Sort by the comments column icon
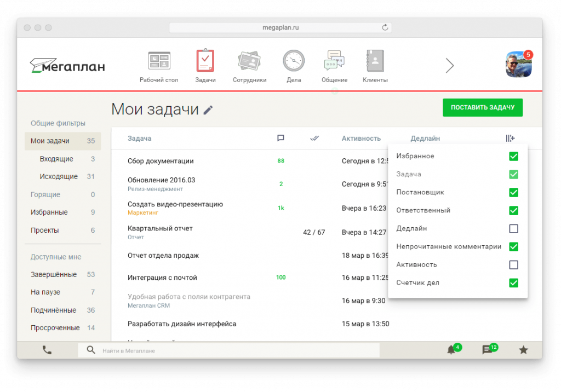The image size is (561, 392). coord(280,138)
